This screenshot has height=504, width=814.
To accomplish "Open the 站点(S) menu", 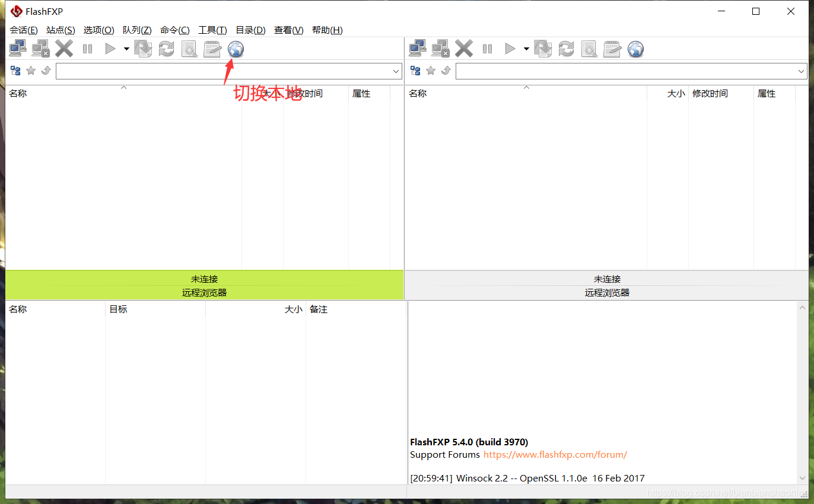I will [61, 30].
